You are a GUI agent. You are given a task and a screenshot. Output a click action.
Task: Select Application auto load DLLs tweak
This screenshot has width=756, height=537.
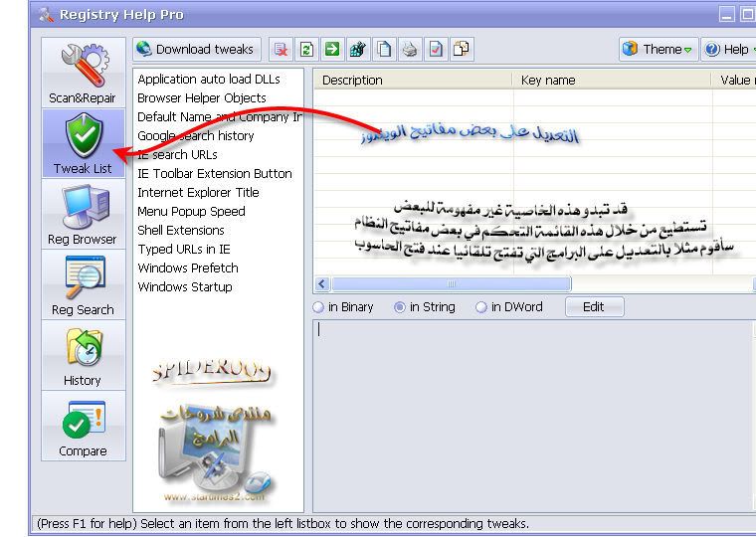click(x=209, y=79)
